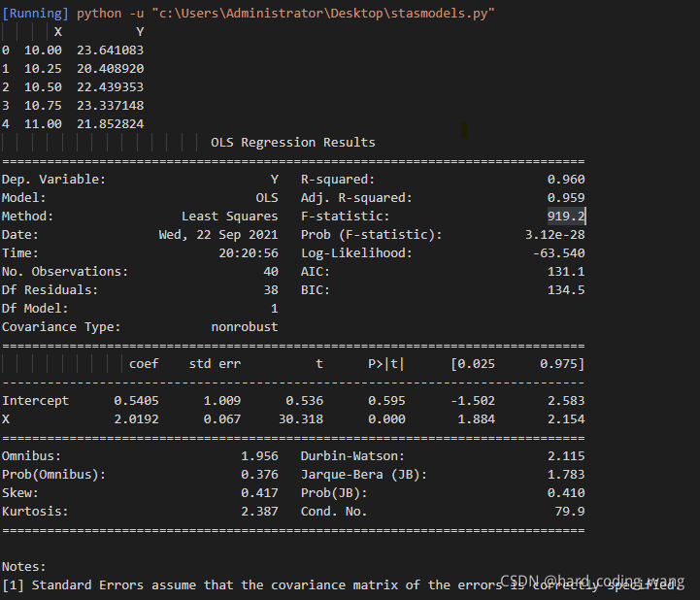Click the Adj. R-squared value 0.959
The height and width of the screenshot is (600, 700).
[x=566, y=198]
